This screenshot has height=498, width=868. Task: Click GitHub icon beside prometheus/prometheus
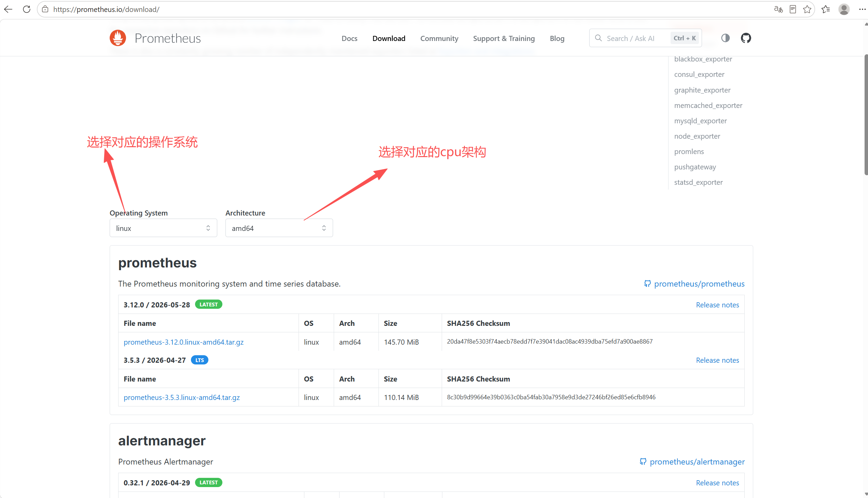tap(647, 283)
